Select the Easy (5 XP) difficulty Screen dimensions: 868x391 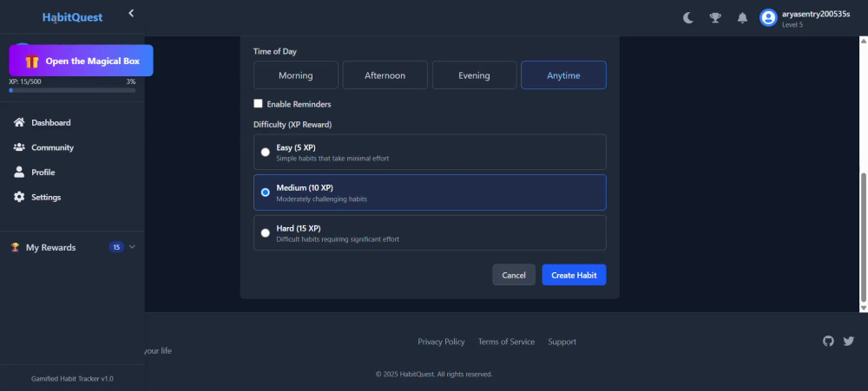point(430,152)
